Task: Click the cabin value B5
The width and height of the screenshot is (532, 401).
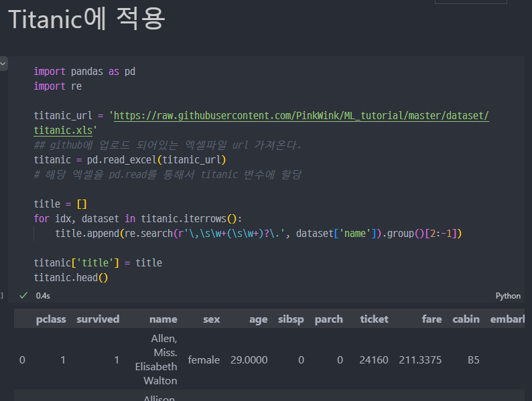Action: click(x=473, y=360)
